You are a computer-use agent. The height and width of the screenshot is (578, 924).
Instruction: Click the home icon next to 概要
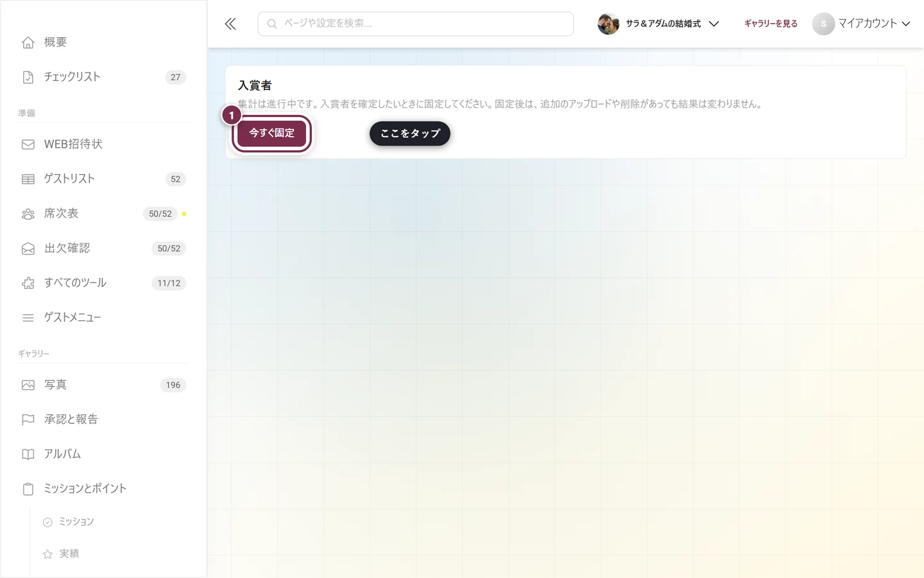(x=28, y=42)
